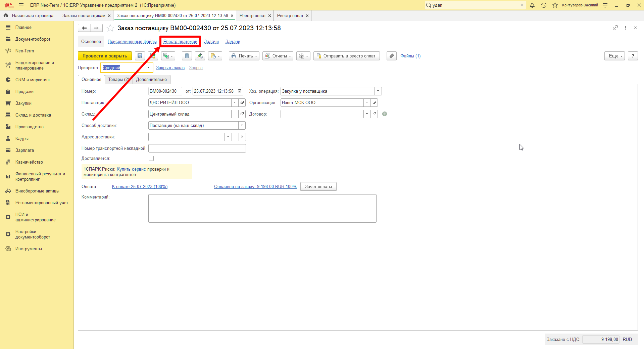644x349 pixels.
Task: Open the Присоединенные файлы link
Action: coord(132,42)
